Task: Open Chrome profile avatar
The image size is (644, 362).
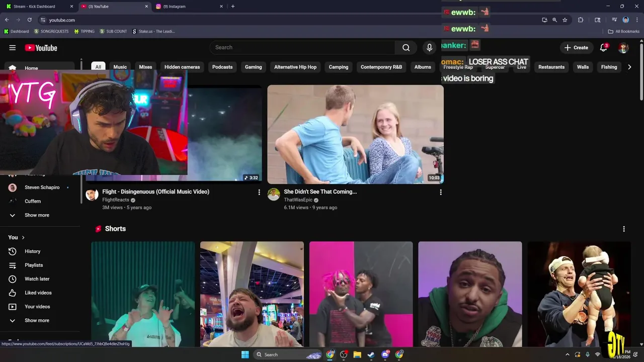Action: [626, 20]
